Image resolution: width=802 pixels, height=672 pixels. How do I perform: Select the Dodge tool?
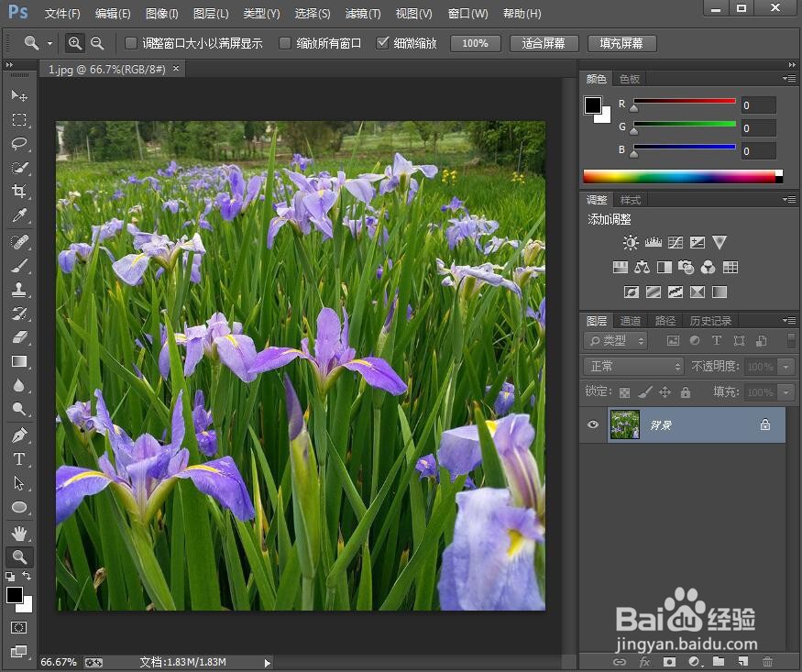click(19, 409)
